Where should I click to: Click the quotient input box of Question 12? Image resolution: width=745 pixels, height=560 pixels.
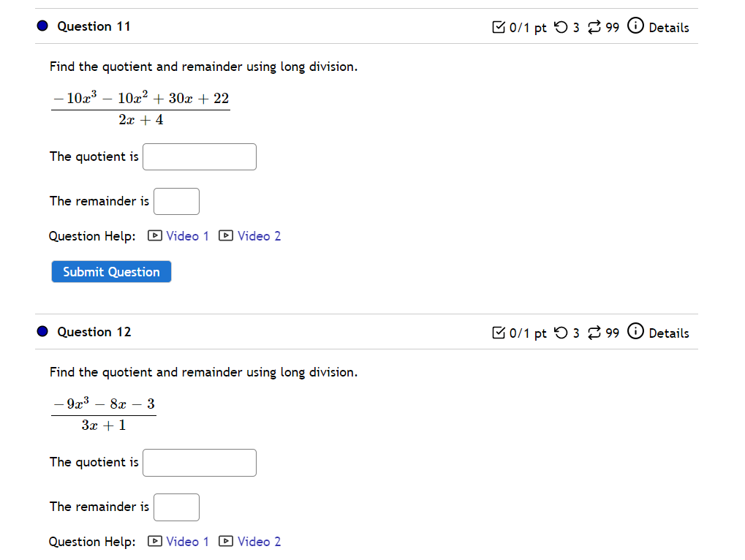(199, 462)
